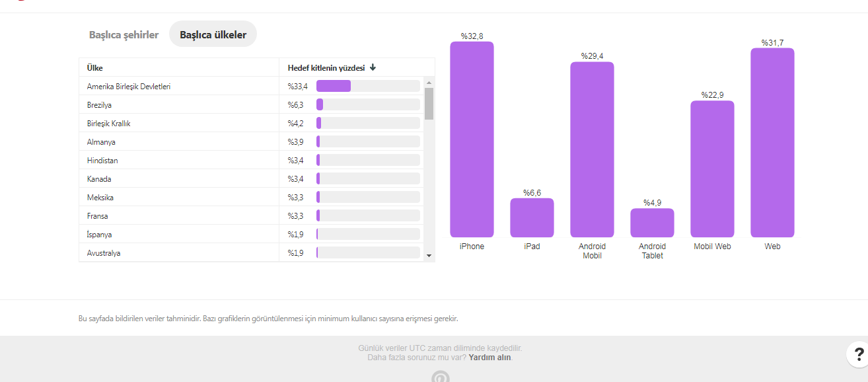The image size is (868, 382).
Task: Sort by the Ülke column header
Action: click(x=95, y=68)
